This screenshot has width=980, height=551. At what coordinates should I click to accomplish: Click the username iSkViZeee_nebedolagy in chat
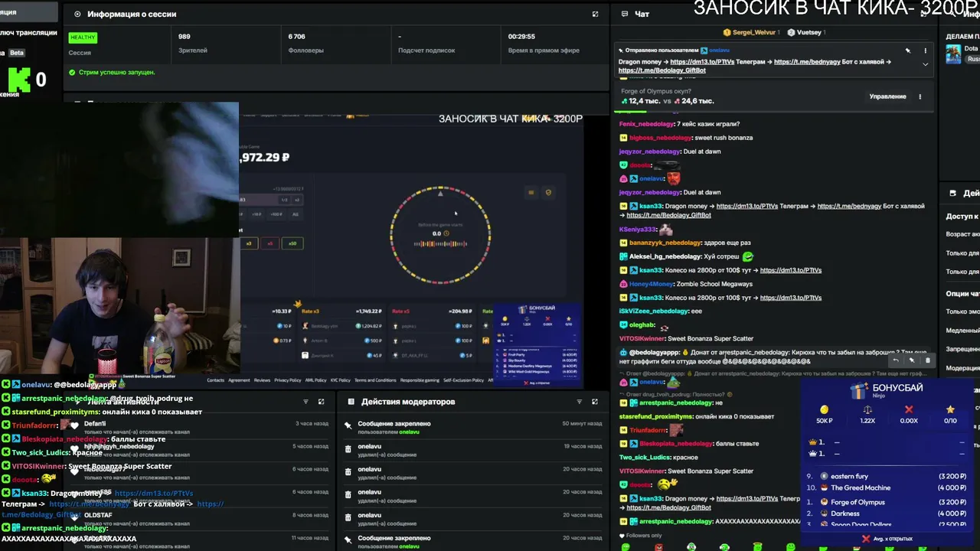pyautogui.click(x=653, y=311)
